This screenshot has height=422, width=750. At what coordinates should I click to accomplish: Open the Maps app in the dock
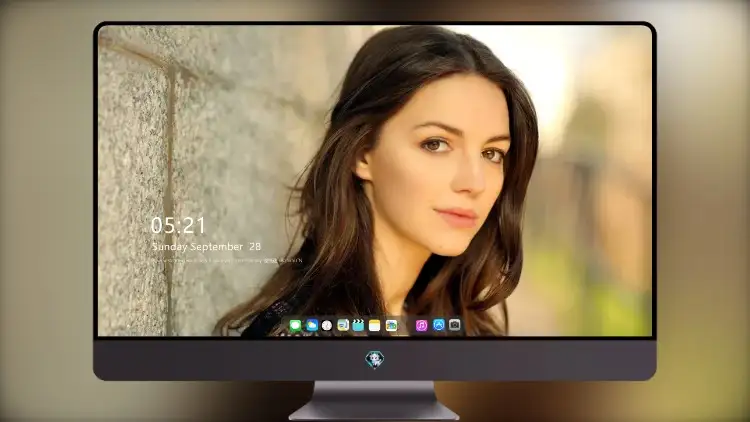(x=391, y=325)
